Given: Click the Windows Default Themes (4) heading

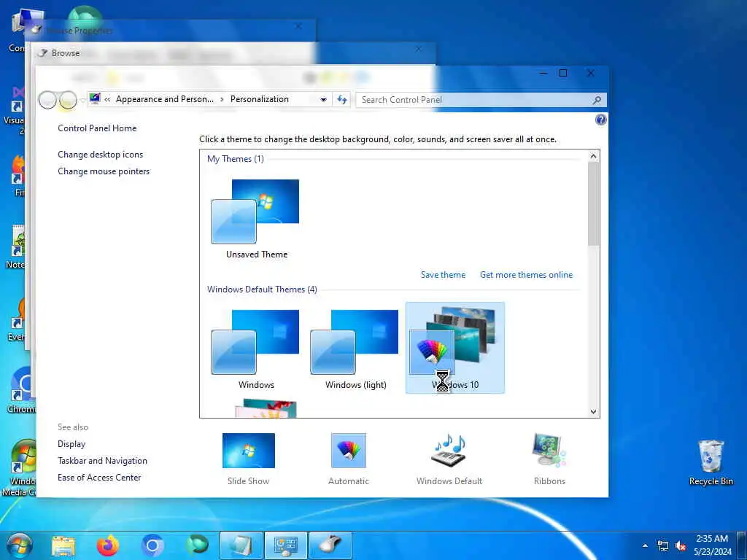Looking at the screenshot, I should 262,289.
